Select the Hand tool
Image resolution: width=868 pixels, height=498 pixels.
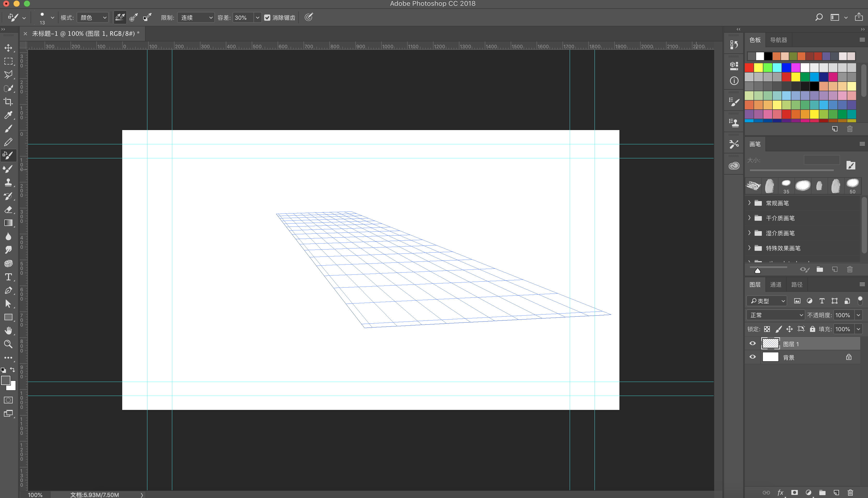pyautogui.click(x=8, y=330)
